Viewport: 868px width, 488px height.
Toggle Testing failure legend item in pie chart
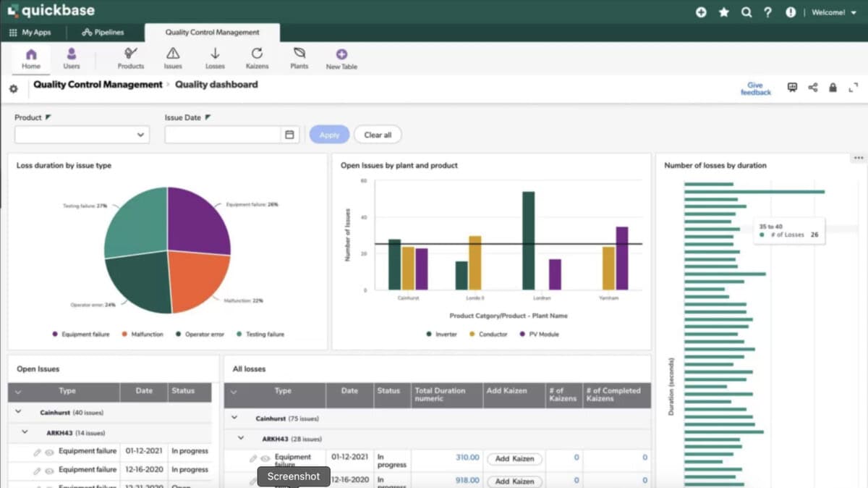coord(260,335)
